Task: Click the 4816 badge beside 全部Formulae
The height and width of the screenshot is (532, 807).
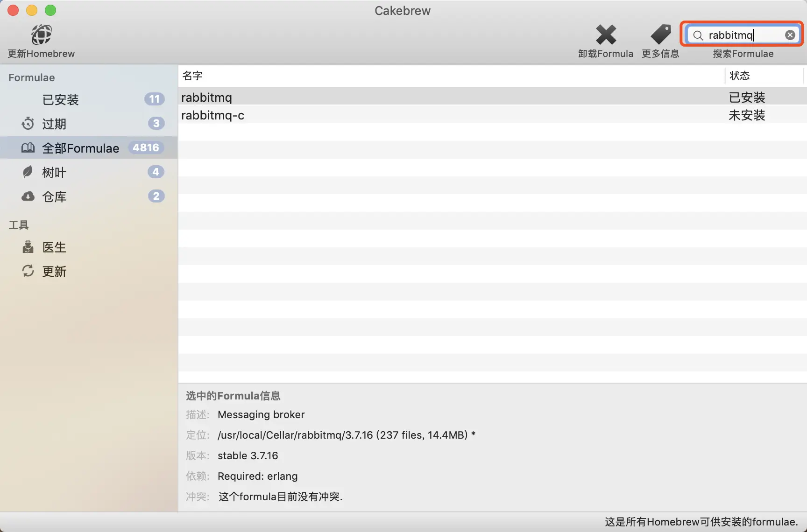Action: click(146, 147)
